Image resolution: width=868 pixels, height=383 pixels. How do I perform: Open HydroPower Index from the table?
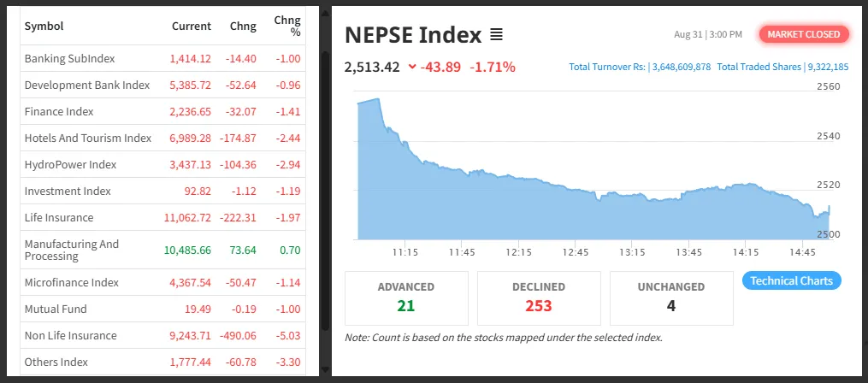click(x=162, y=165)
